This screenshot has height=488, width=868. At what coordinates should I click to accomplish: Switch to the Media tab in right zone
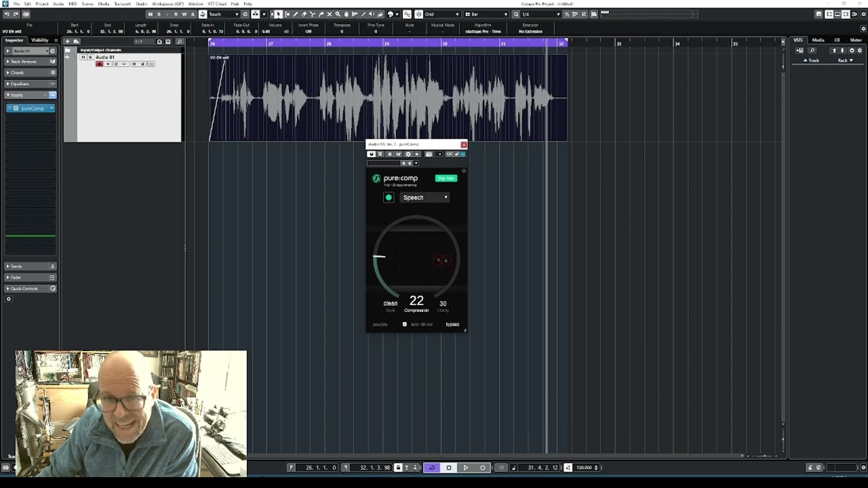(x=818, y=40)
